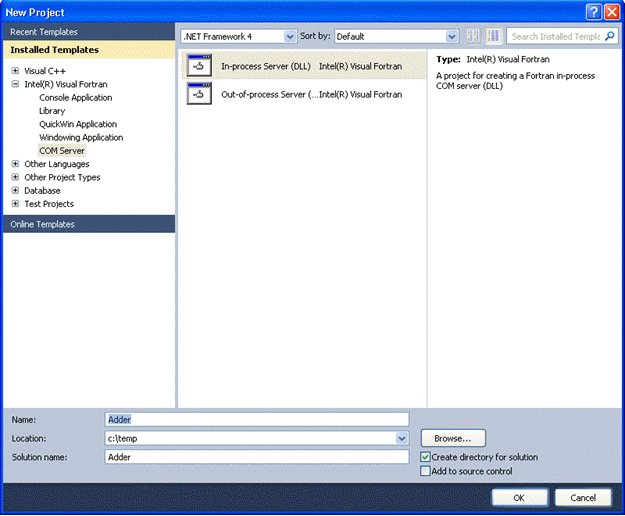Expand the Other Project Types node

[15, 177]
